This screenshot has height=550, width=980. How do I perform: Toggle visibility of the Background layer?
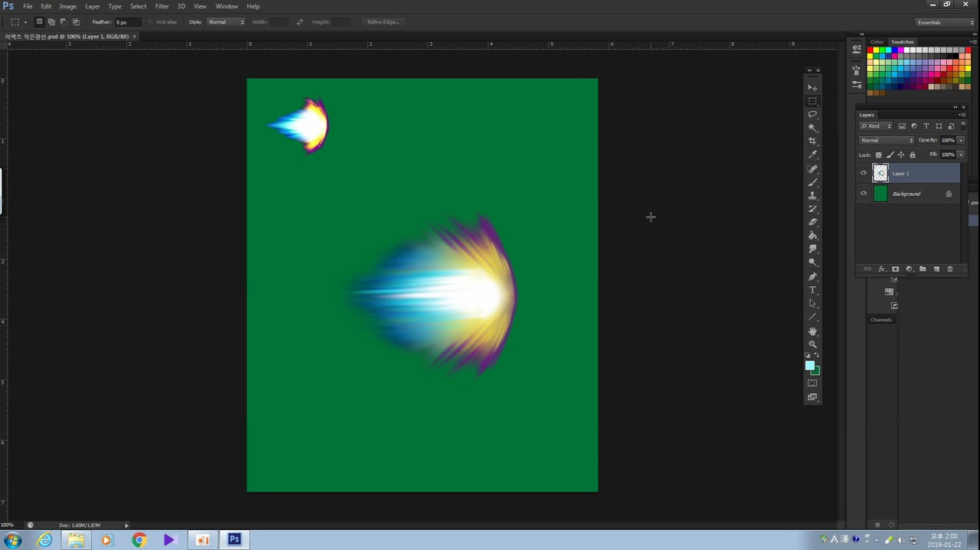point(864,194)
